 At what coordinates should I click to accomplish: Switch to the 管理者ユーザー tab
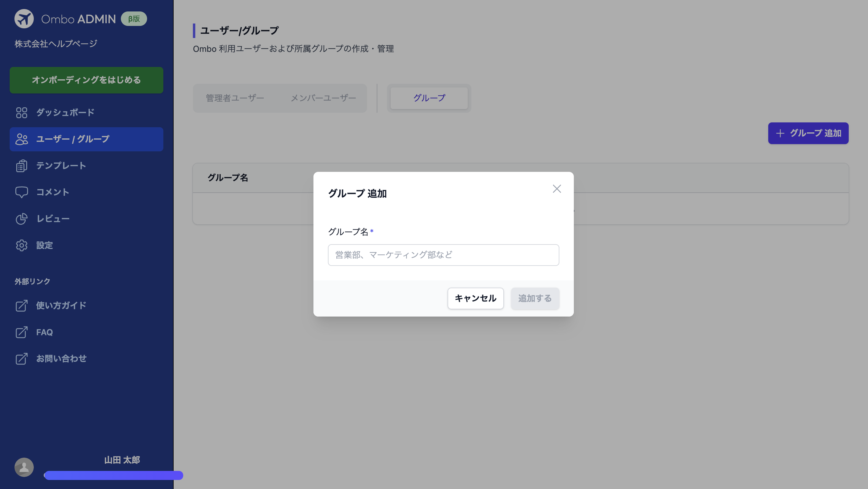(x=235, y=98)
